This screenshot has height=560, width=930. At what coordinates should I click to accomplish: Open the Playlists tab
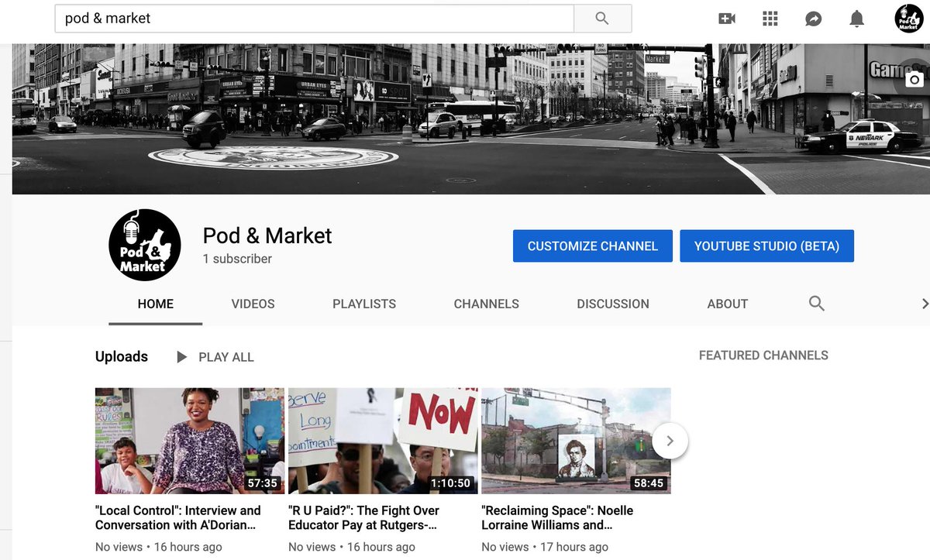click(364, 304)
